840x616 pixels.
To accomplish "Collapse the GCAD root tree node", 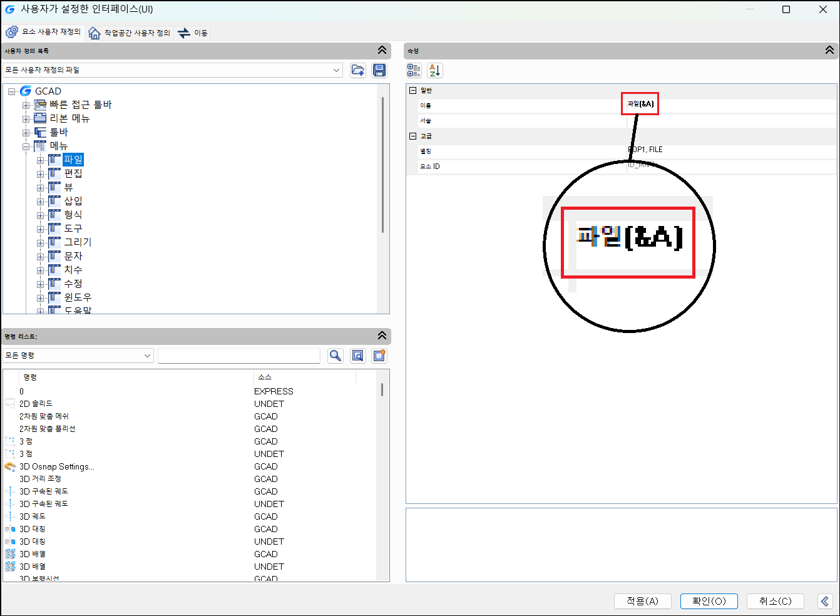I will (11, 91).
